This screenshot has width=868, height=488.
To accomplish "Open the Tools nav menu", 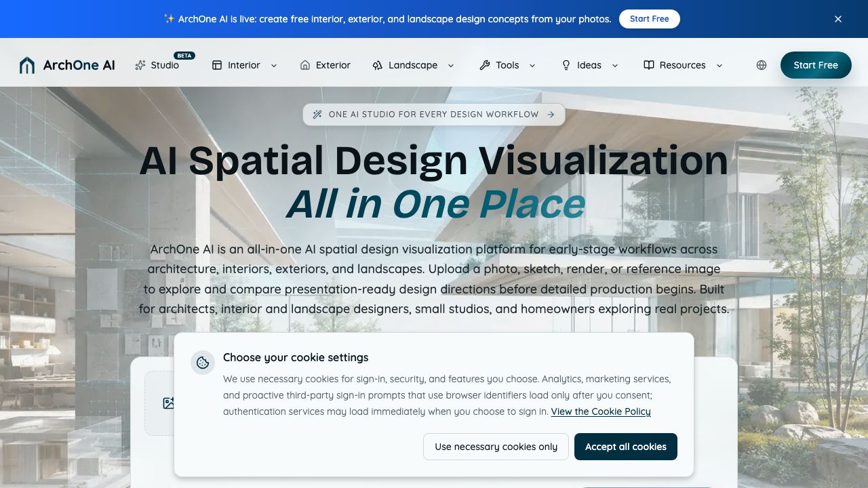I will [x=507, y=65].
